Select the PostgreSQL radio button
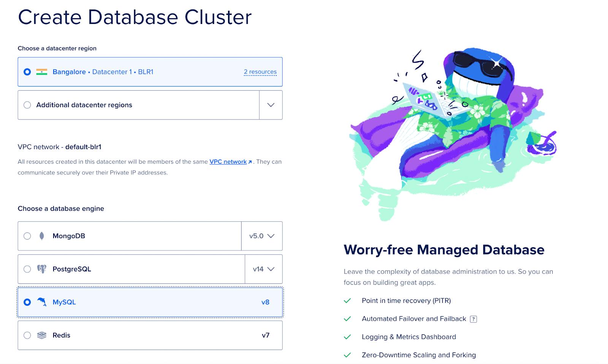The image size is (608, 364). tap(27, 269)
